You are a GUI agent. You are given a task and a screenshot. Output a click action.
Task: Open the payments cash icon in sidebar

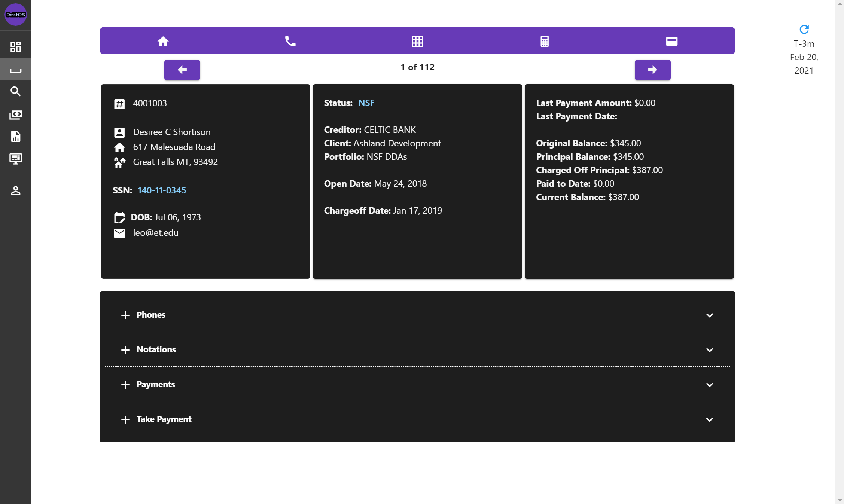pos(15,114)
